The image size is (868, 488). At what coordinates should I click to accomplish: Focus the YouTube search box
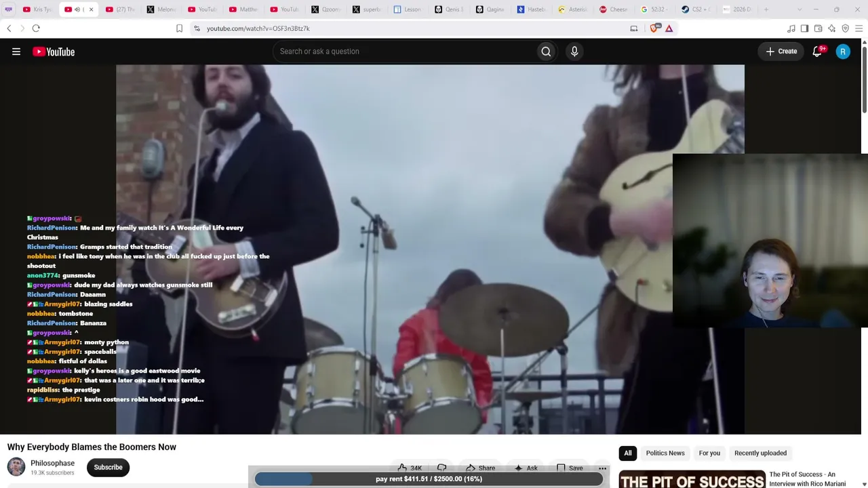pos(404,52)
